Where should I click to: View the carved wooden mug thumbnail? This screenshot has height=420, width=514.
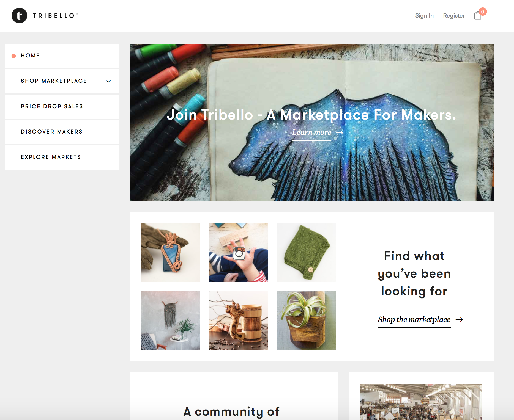tap(239, 320)
